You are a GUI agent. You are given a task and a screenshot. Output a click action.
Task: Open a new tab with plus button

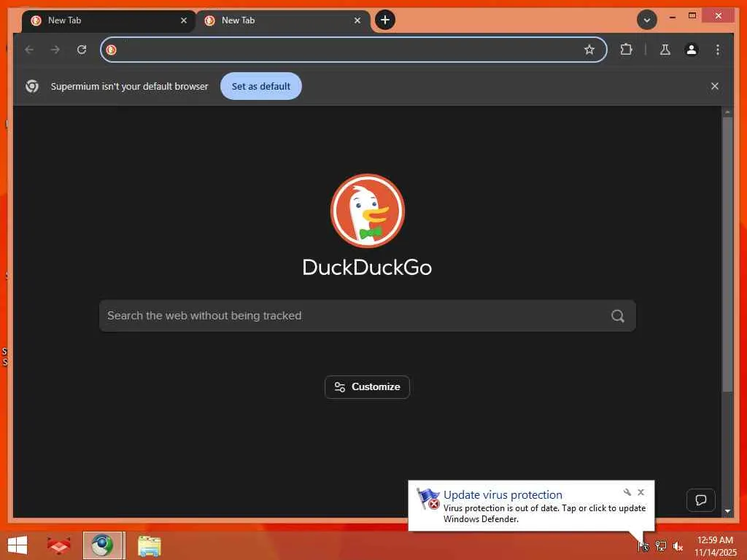385,20
